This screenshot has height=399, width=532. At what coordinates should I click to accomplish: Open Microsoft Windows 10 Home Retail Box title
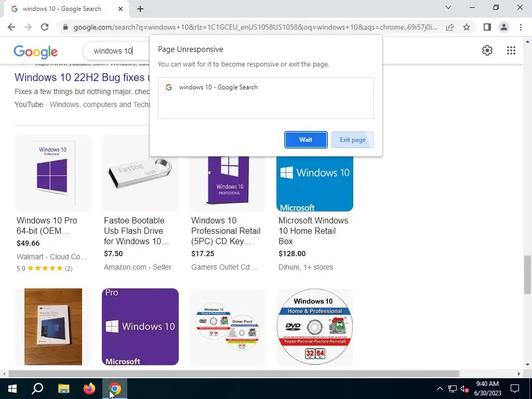313,231
